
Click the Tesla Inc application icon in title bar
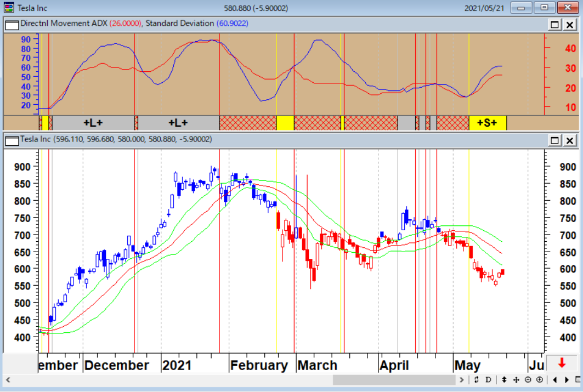pos(9,8)
